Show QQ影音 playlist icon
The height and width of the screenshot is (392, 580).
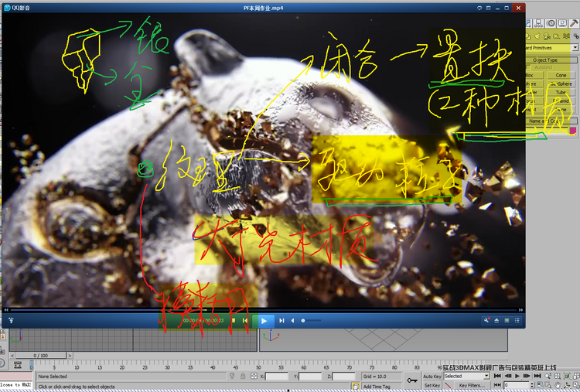[517, 321]
